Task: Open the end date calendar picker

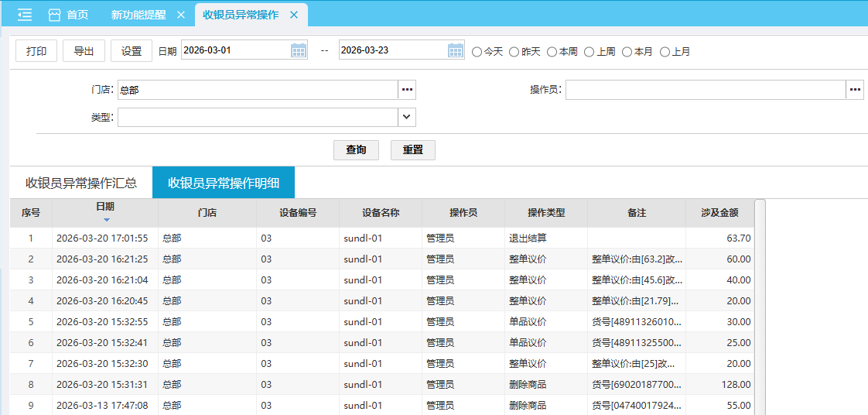Action: pyautogui.click(x=456, y=50)
